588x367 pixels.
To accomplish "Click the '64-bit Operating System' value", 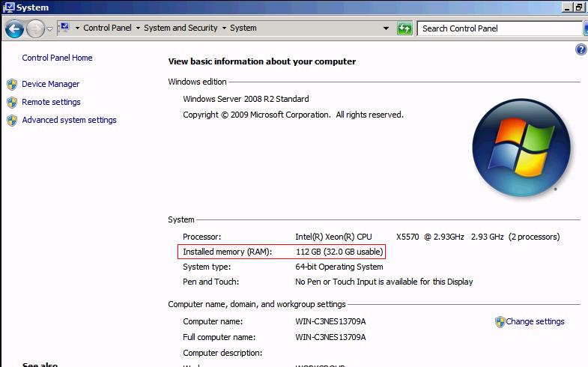I will coord(339,267).
